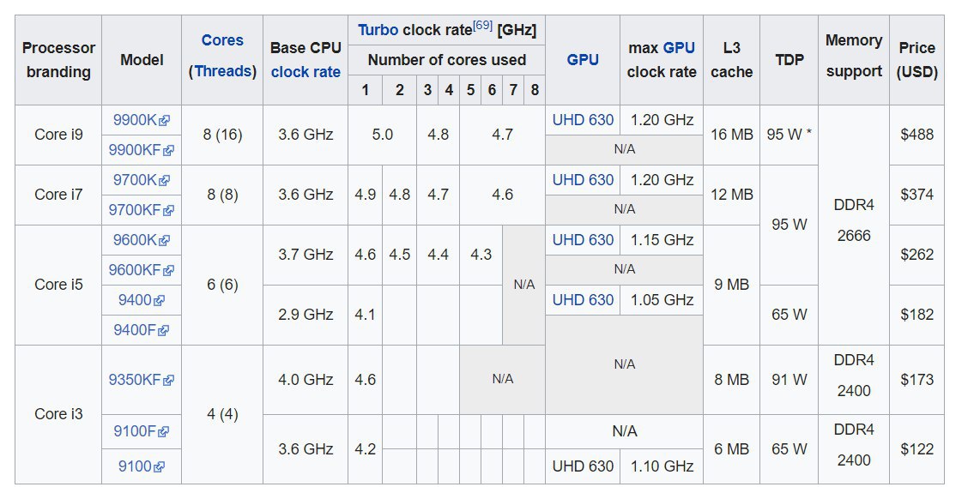Click the '95 W *' TDP cell
This screenshot has height=493, width=980.
(x=789, y=135)
